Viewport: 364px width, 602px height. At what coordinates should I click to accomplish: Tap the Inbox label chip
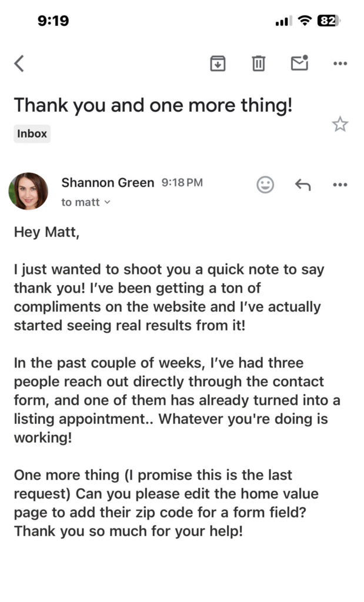(x=32, y=133)
